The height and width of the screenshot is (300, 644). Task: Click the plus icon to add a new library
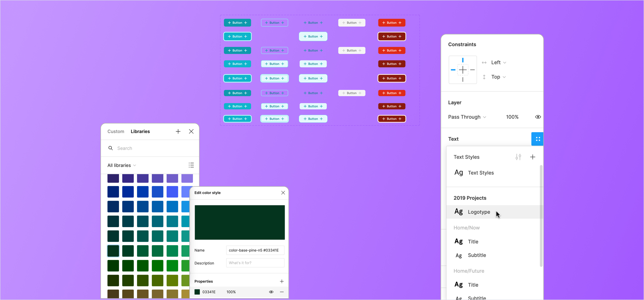pos(178,131)
